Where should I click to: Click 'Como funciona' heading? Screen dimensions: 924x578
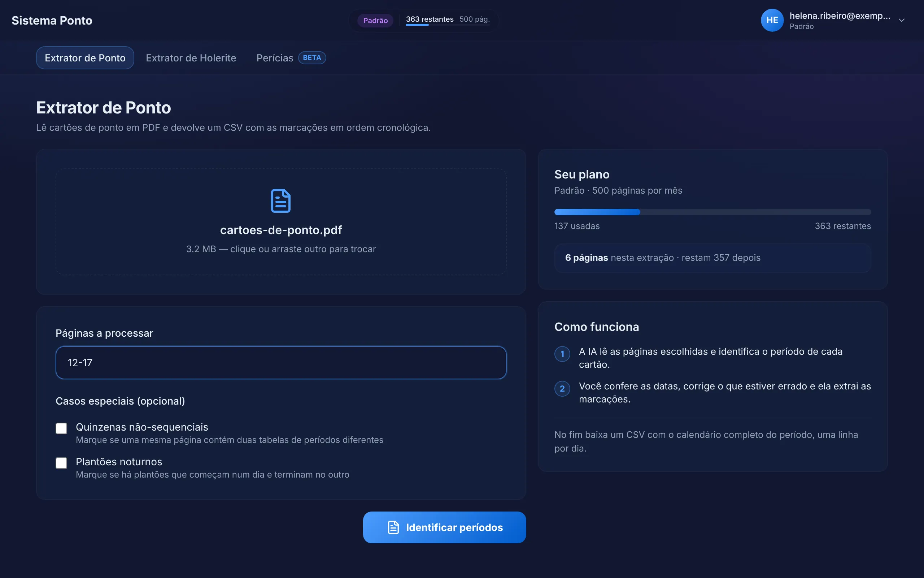(x=596, y=327)
